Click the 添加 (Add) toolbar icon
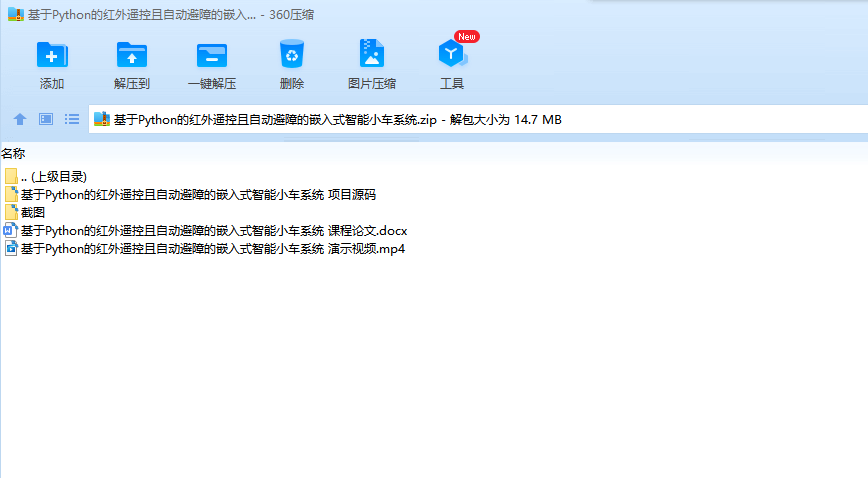 [52, 55]
